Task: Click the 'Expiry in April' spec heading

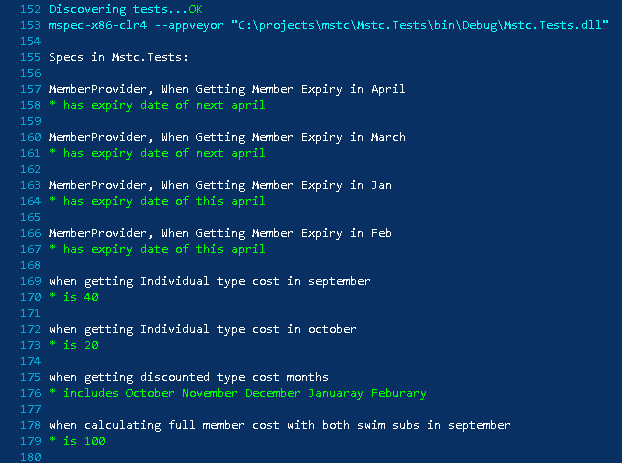Action: (227, 89)
